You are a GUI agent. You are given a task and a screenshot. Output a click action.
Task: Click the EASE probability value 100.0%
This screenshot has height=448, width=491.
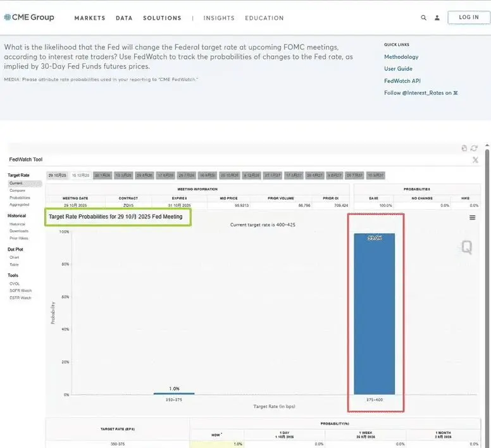click(385, 206)
